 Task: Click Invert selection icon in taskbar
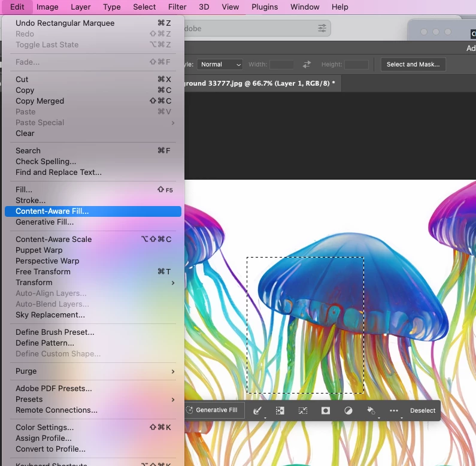pyautogui.click(x=280, y=411)
